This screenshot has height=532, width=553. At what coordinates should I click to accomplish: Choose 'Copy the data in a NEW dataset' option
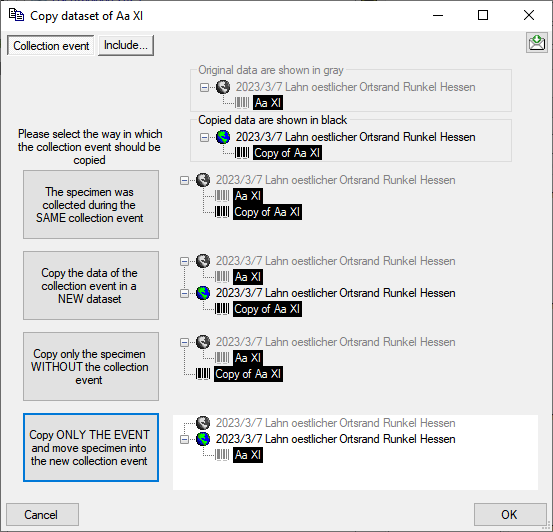pyautogui.click(x=91, y=285)
